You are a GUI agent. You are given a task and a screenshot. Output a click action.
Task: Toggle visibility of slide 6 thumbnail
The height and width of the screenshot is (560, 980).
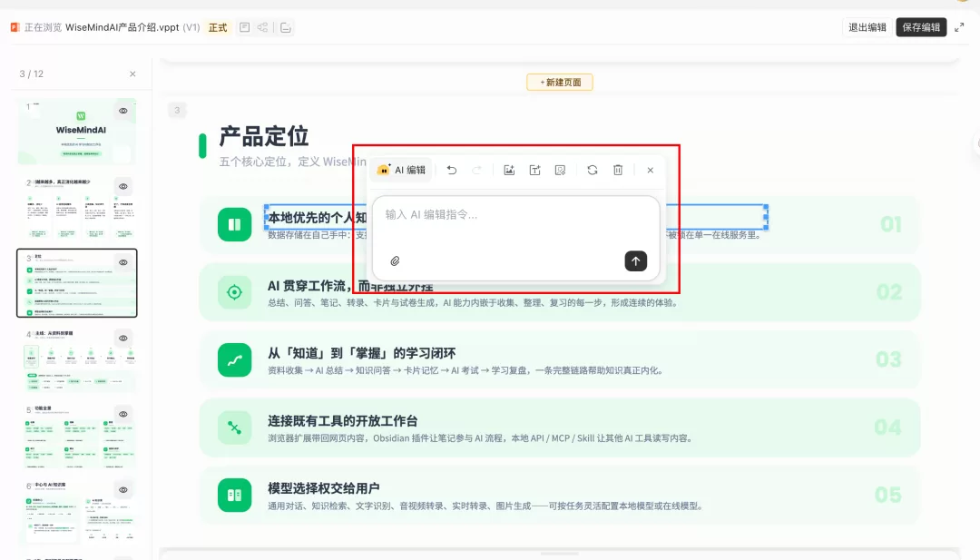tap(123, 490)
